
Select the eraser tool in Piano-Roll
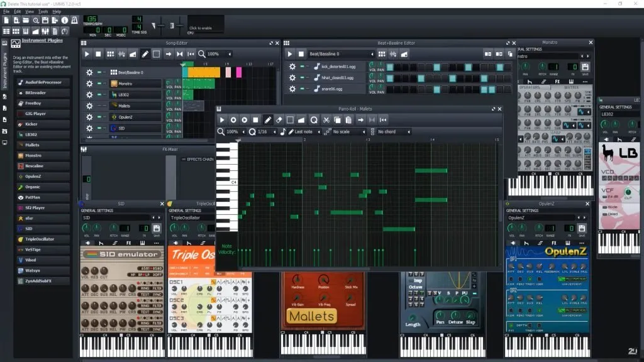(279, 119)
